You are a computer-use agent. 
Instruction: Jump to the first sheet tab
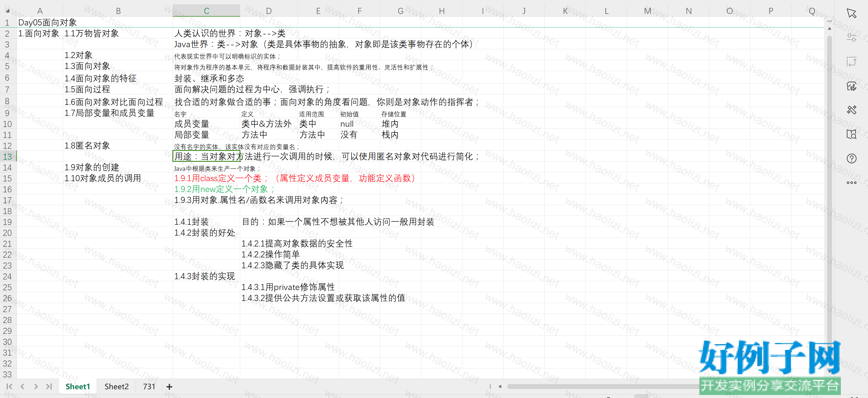tap(9, 387)
